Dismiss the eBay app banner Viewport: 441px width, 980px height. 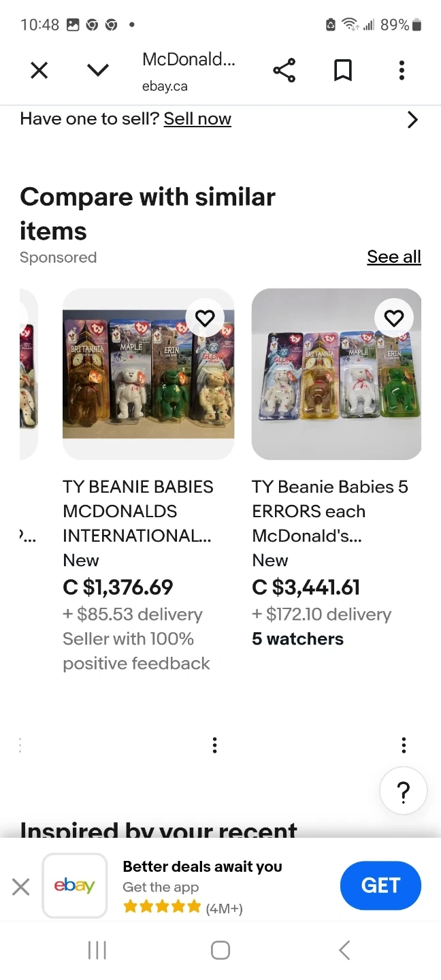pos(21,886)
